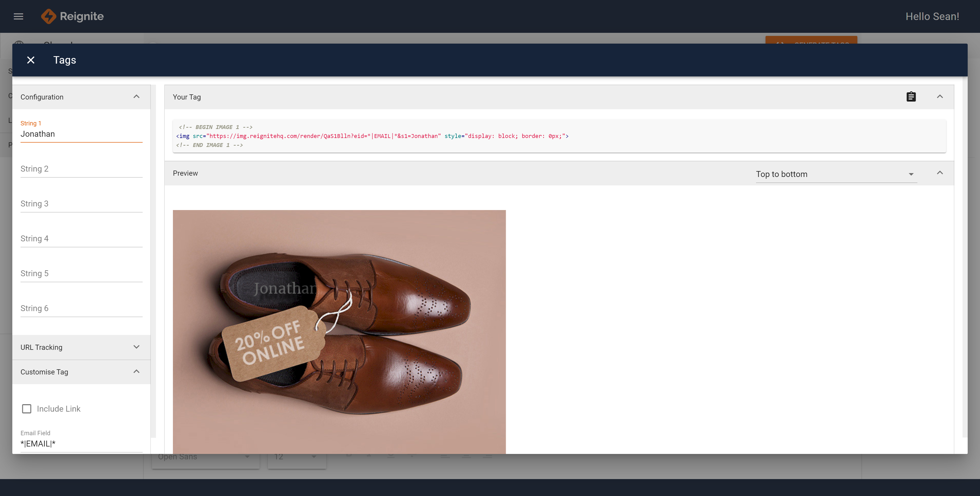The image size is (980, 496).
Task: Open the hamburger navigation menu
Action: click(18, 16)
